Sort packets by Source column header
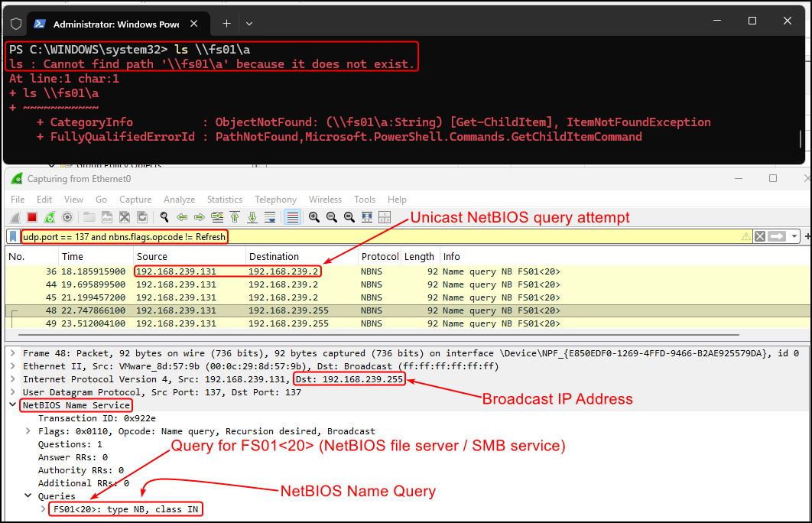The width and height of the screenshot is (812, 523). (190, 256)
